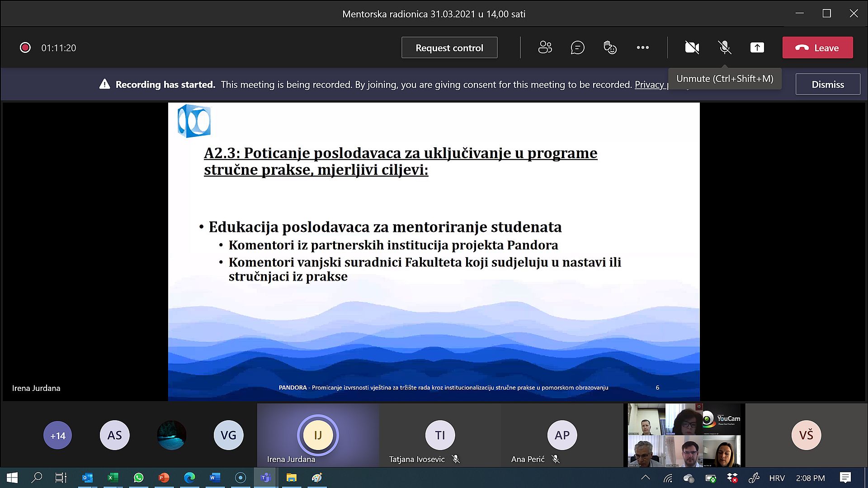Turn on the camera toggle
868x488 pixels.
click(x=692, y=47)
